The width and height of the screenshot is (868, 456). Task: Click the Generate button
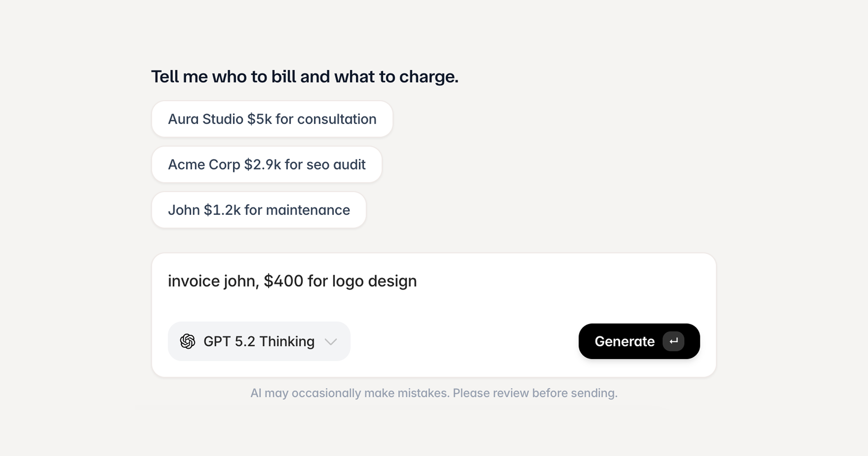(x=639, y=341)
